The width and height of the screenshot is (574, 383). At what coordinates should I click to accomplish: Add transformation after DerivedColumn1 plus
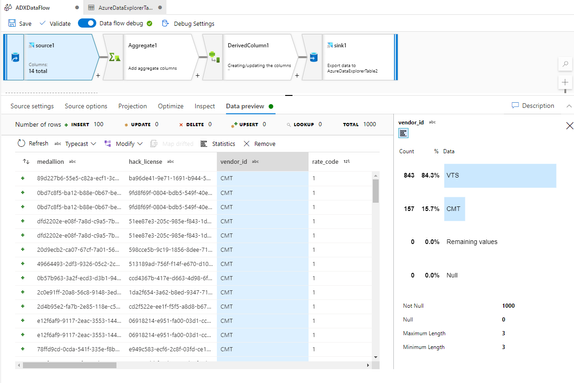(297, 75)
